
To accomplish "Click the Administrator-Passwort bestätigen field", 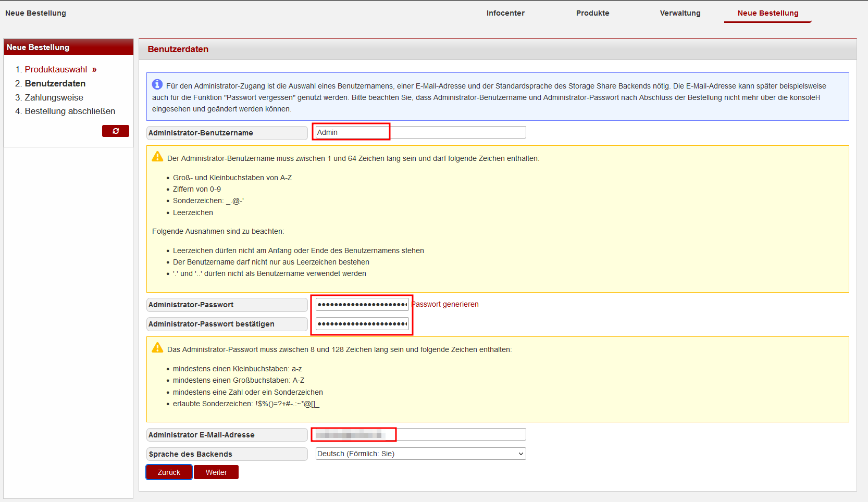I will [362, 324].
